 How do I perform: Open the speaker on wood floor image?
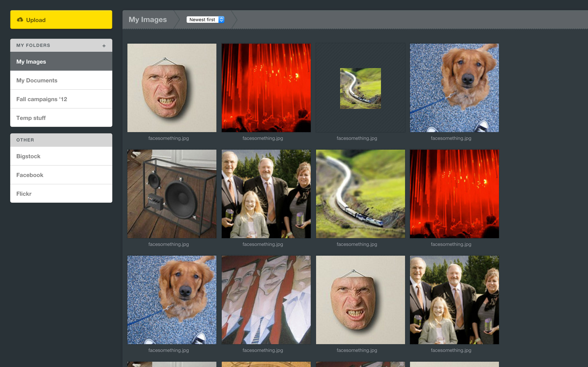tap(172, 194)
